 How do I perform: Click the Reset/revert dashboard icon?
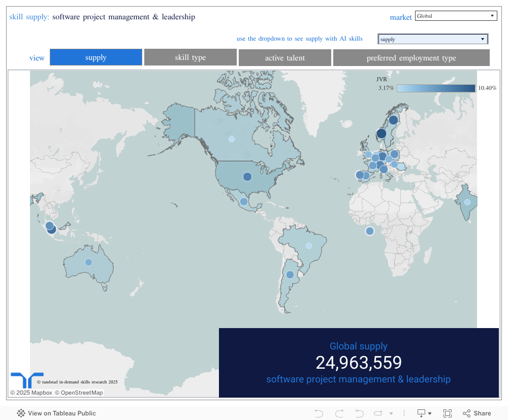359,413
